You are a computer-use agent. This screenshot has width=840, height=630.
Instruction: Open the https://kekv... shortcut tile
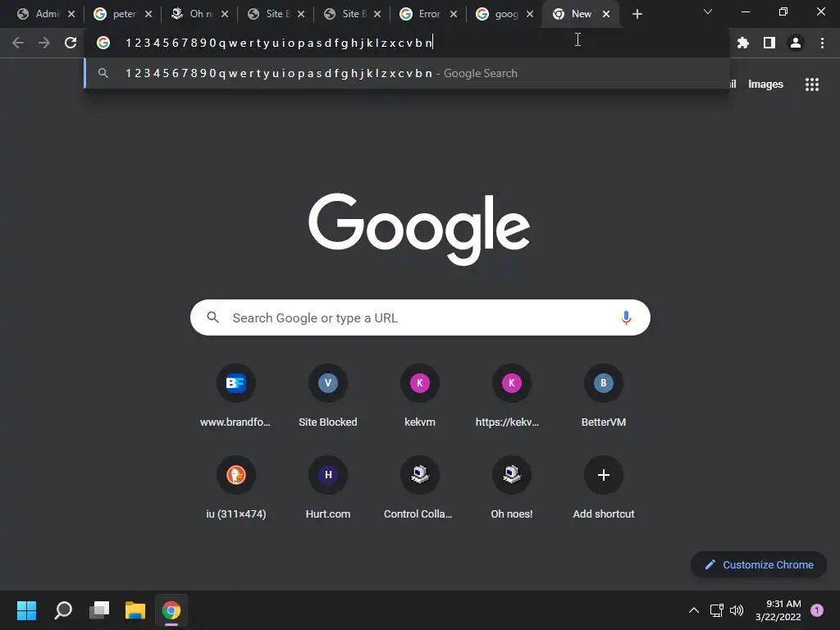(x=512, y=398)
